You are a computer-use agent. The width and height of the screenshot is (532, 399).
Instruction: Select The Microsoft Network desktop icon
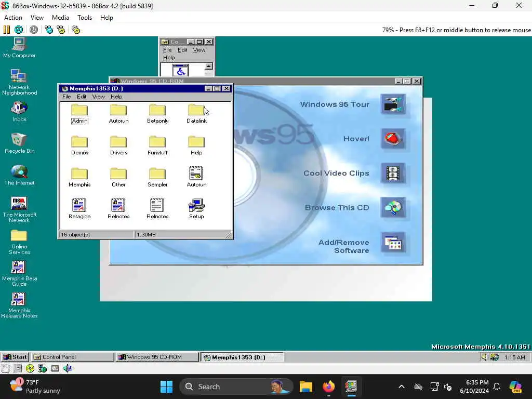(19, 210)
